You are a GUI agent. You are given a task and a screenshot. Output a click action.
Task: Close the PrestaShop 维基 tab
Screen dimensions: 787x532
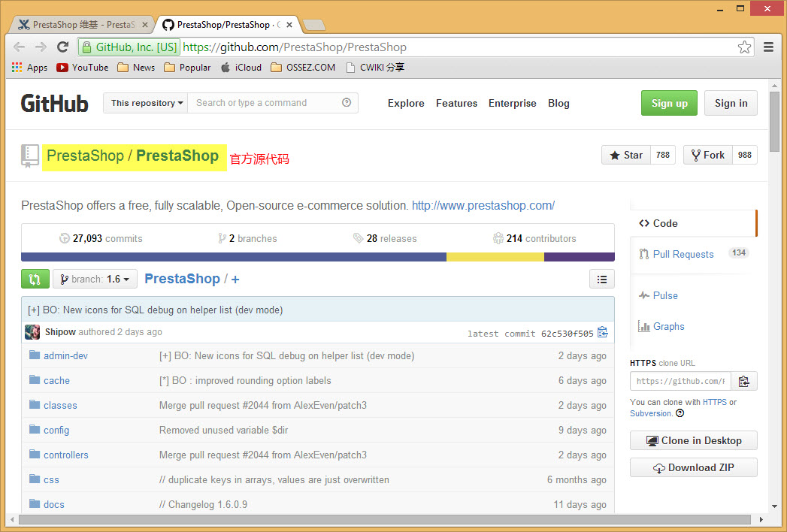(145, 25)
